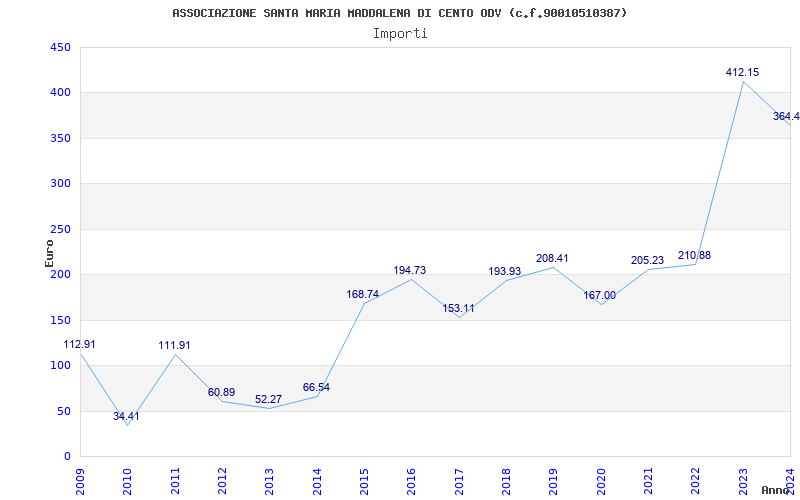Select the 205.23 data label

(x=647, y=261)
